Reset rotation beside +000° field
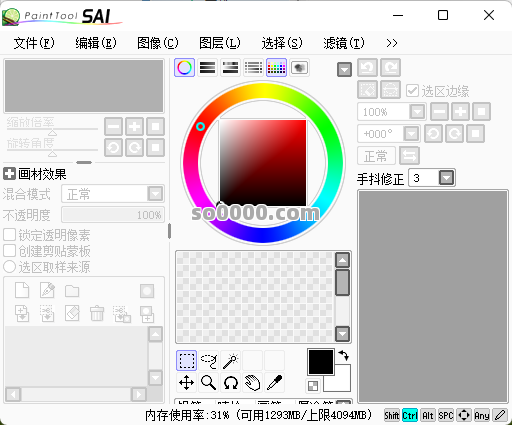This screenshot has width=512, height=425. (x=475, y=134)
